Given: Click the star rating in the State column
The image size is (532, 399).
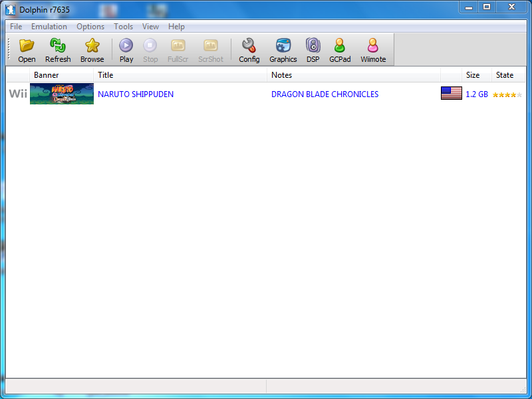Looking at the screenshot, I should coord(507,94).
